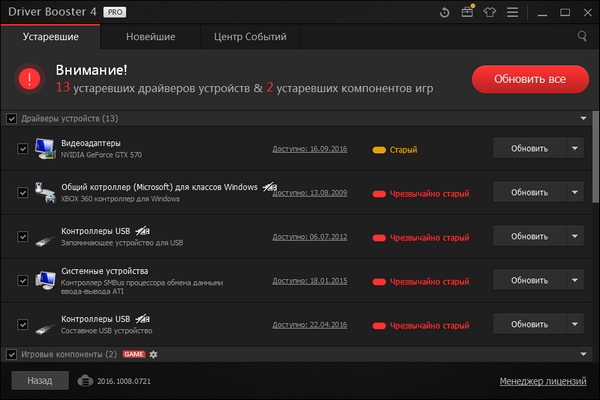Image resolution: width=600 pixels, height=400 pixels.
Task: Toggle the Игровые компоненты (2) checkbox
Action: pos(11,354)
